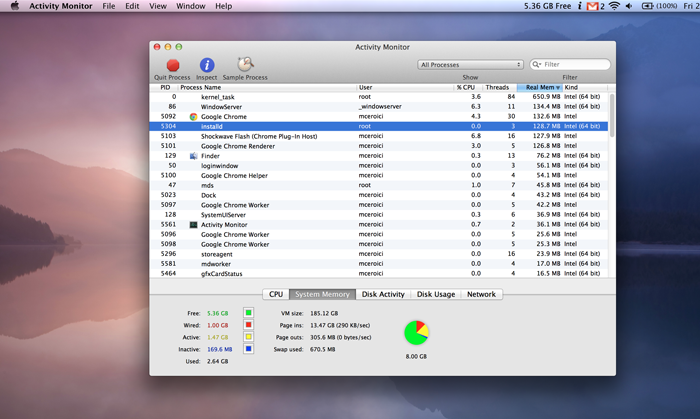Select Google Chrome Worker with PID 5096
Screen dimensions: 700x419
pyautogui.click(x=379, y=234)
